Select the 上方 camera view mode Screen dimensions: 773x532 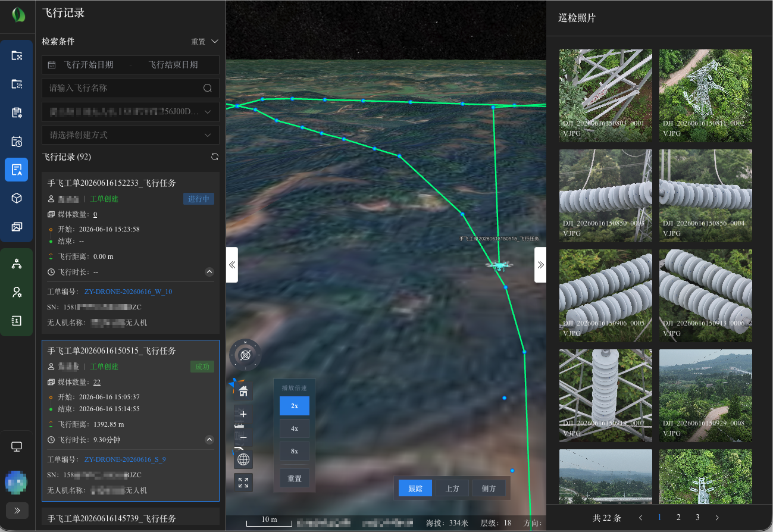[x=452, y=489]
